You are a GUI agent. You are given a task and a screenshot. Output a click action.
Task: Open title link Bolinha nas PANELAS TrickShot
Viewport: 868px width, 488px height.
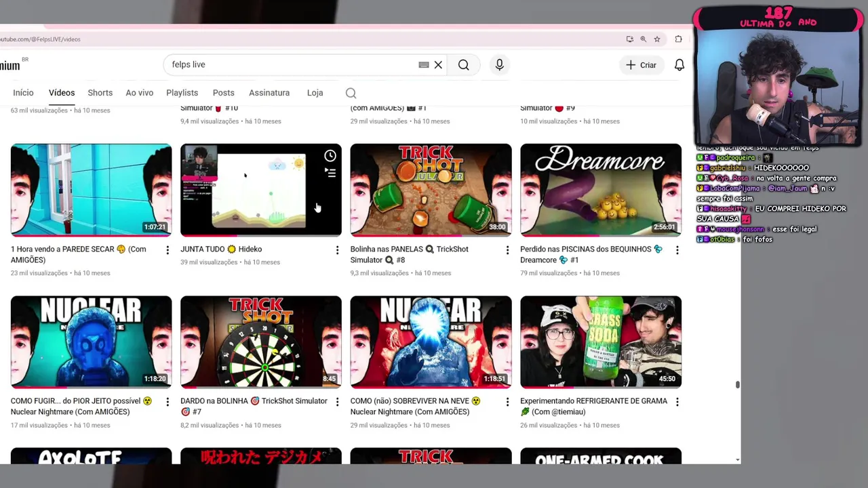(x=410, y=254)
